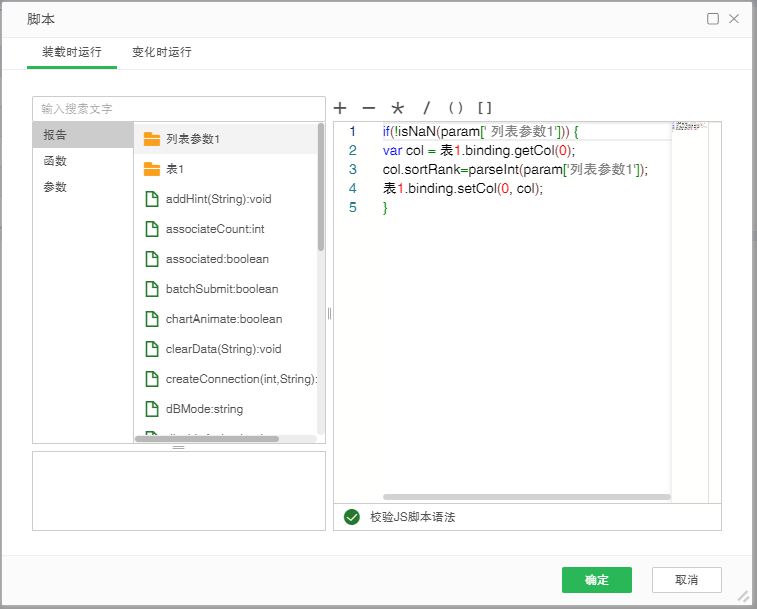Select the 参数 category

click(55, 187)
